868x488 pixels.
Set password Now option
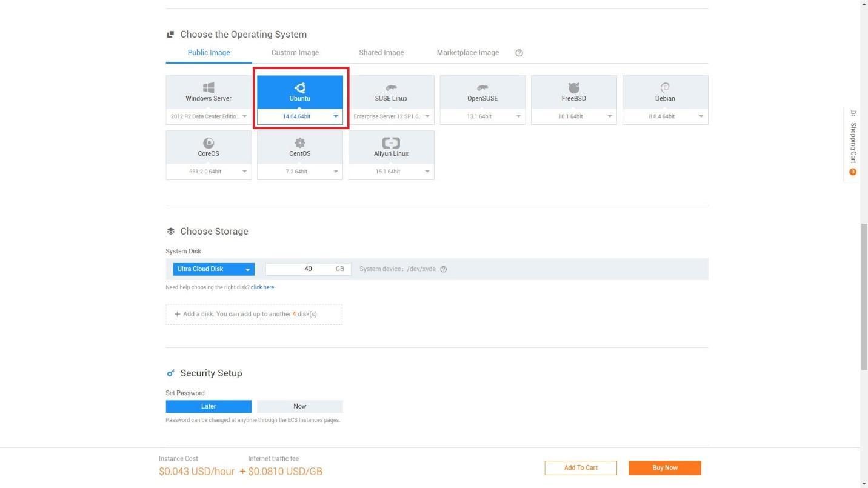point(300,406)
